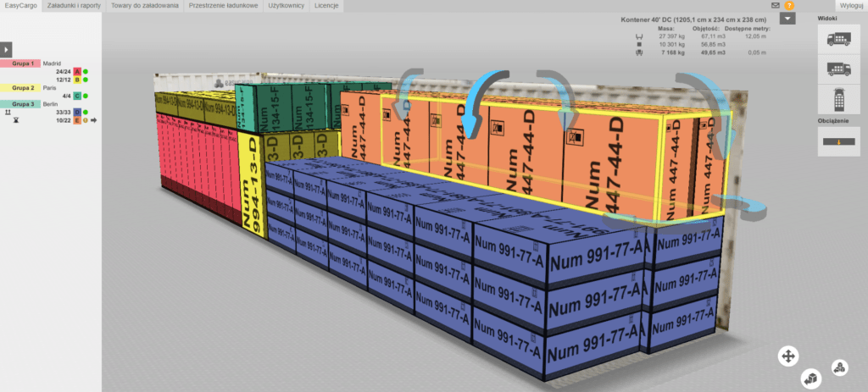This screenshot has height=392, width=868.
Task: Expand the left side panel arrow
Action: [x=6, y=50]
